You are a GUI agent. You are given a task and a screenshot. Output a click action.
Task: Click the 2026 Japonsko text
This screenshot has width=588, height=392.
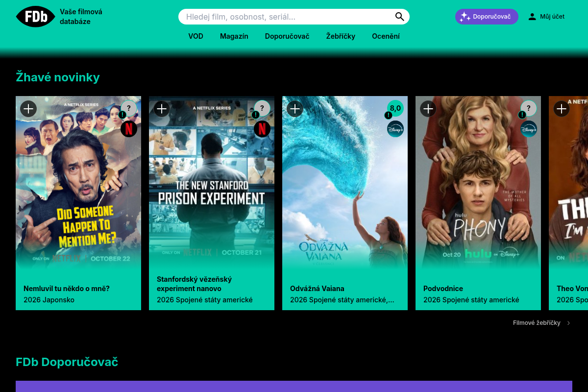[49, 300]
